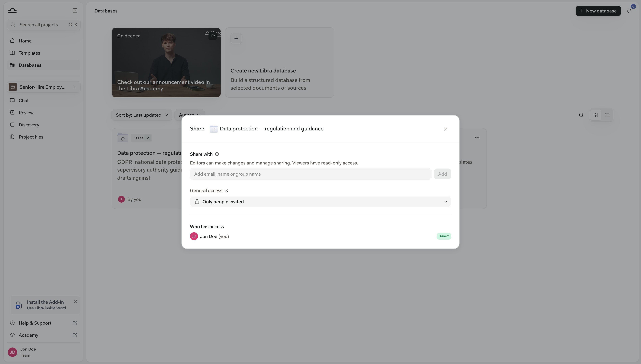The height and width of the screenshot is (364, 641).
Task: Click the Libra logo icon
Action: point(12,10)
